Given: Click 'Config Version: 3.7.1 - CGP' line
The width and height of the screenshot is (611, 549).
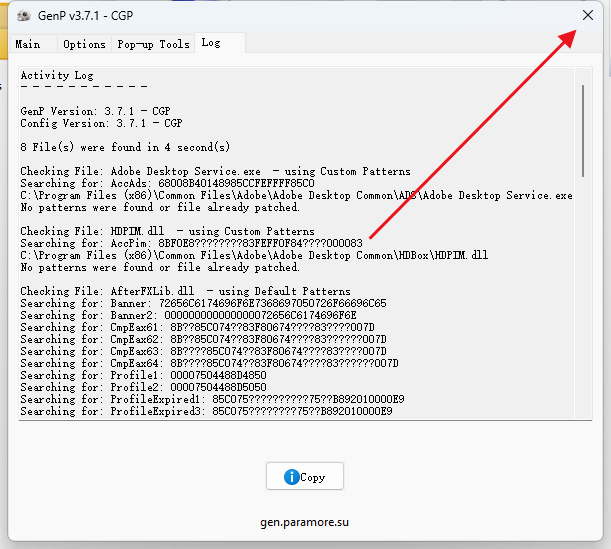Looking at the screenshot, I should pyautogui.click(x=101, y=123).
